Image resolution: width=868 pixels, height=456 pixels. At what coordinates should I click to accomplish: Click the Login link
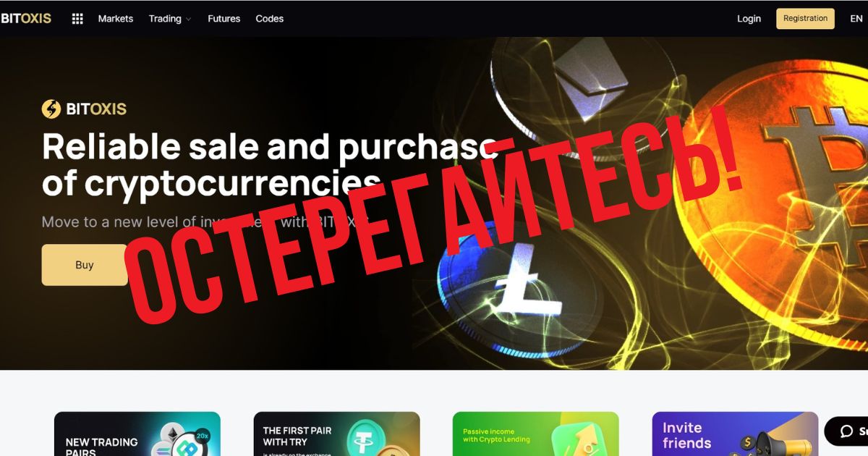pyautogui.click(x=749, y=19)
